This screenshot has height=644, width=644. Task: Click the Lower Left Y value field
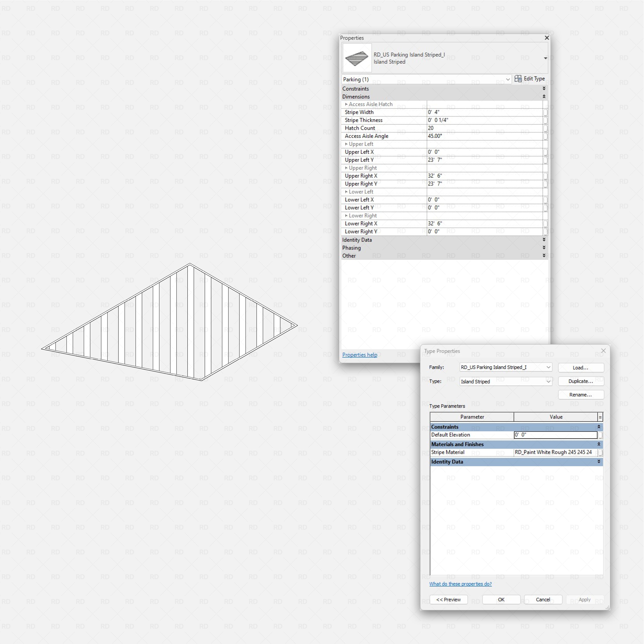click(485, 208)
